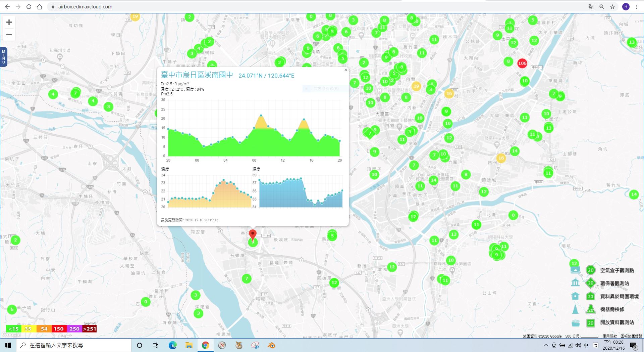This screenshot has height=352, width=644.
Task: Open the browser page zoom indicator
Action: click(602, 7)
